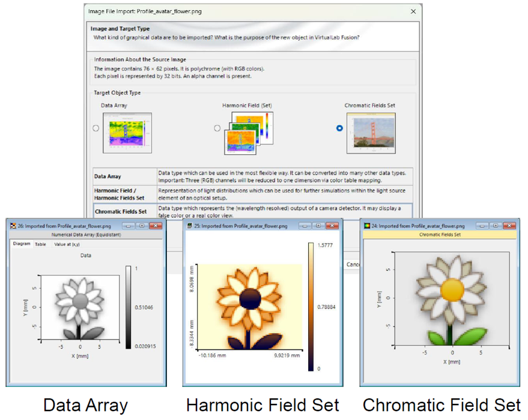Click the 'Numerical Data Array (Equidistant)' header
Image resolution: width=528 pixels, height=420 pixels.
(x=86, y=235)
